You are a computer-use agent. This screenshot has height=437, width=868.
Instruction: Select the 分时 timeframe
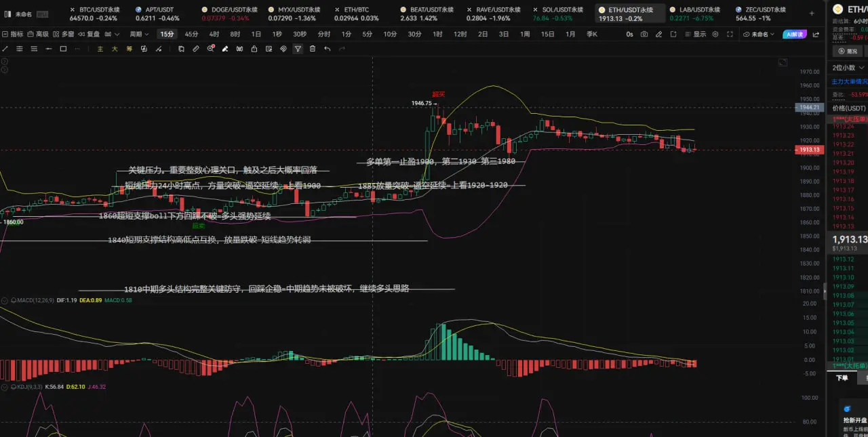[x=324, y=34]
